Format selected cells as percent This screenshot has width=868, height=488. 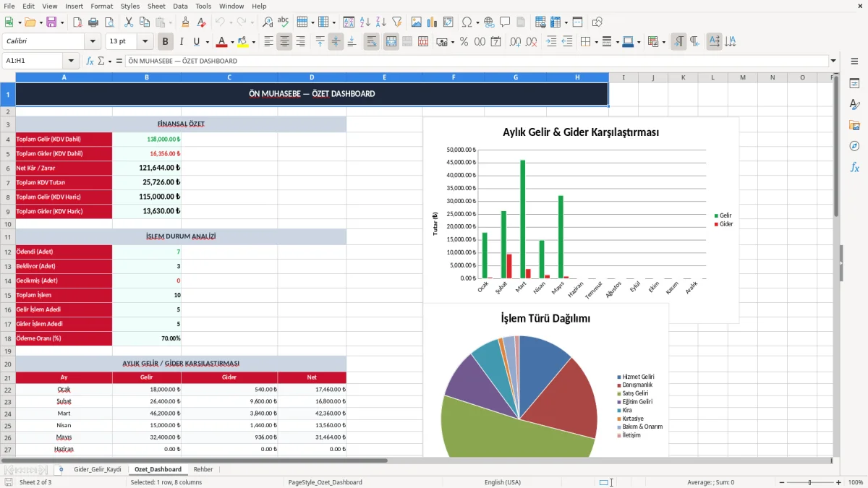(x=464, y=42)
